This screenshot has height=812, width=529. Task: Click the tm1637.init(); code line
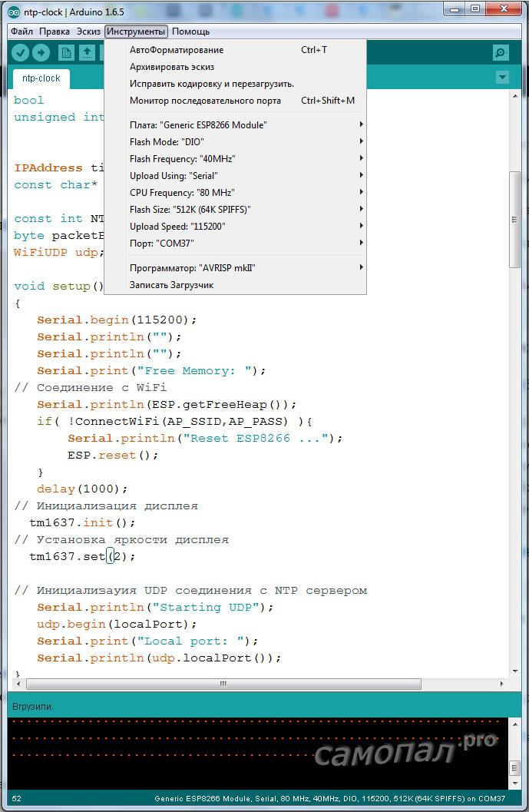pos(82,522)
